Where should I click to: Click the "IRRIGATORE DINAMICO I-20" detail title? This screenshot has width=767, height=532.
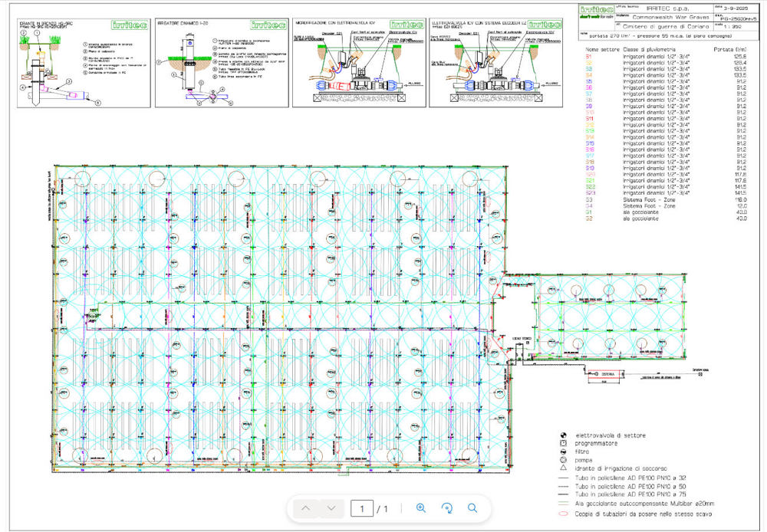pyautogui.click(x=183, y=23)
